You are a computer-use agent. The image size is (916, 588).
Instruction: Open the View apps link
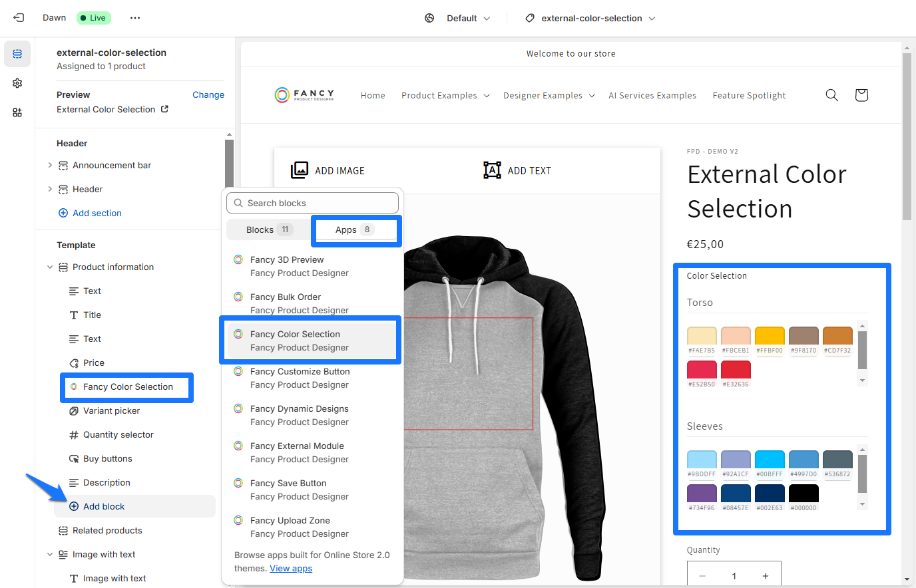[291, 568]
